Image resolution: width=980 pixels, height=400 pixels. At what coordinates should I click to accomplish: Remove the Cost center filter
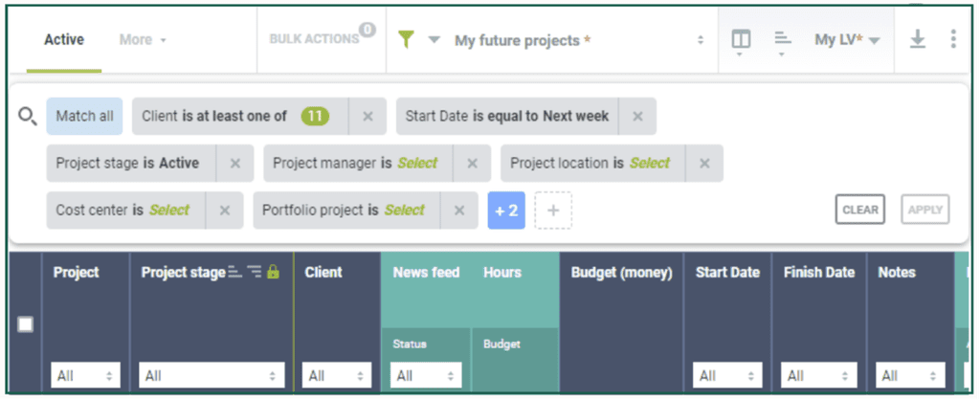(224, 210)
